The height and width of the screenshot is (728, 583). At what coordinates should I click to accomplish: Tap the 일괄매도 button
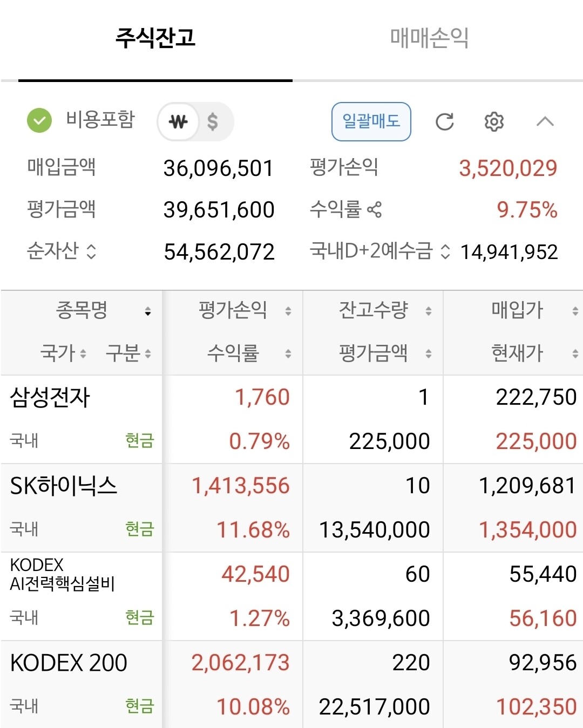click(x=371, y=121)
